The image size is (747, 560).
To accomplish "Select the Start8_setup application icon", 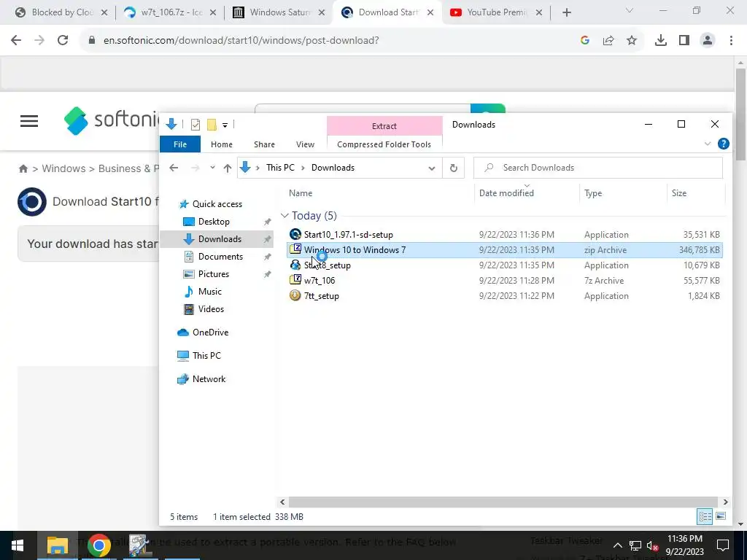I will 295,265.
